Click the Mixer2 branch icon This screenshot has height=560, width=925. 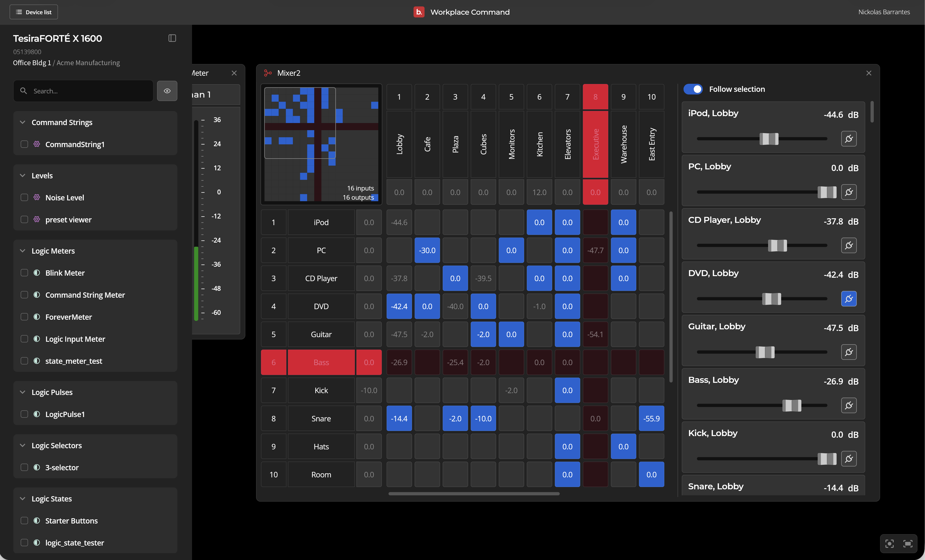pos(268,73)
